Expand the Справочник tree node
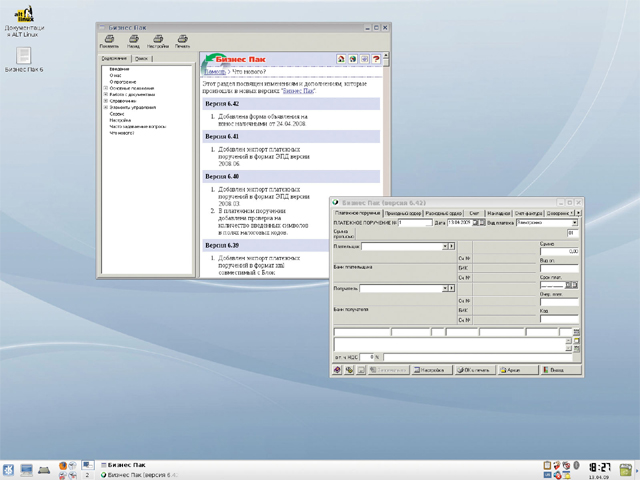 [106, 101]
